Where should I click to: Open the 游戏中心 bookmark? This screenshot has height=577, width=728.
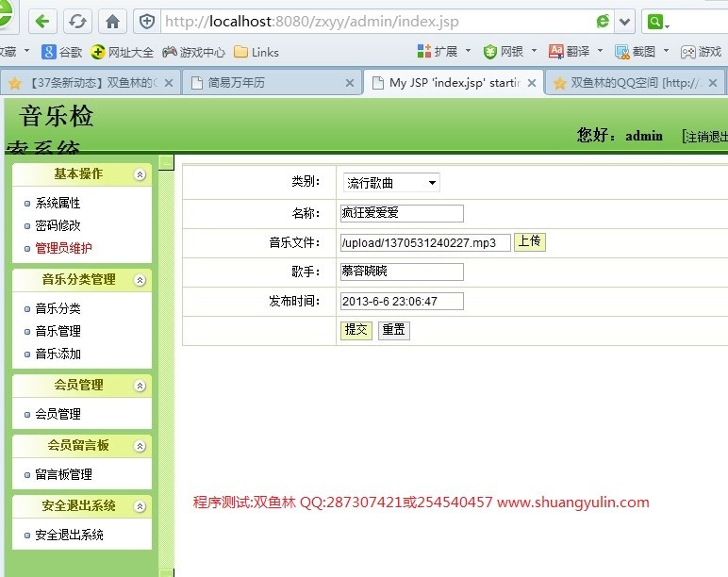click(x=193, y=52)
